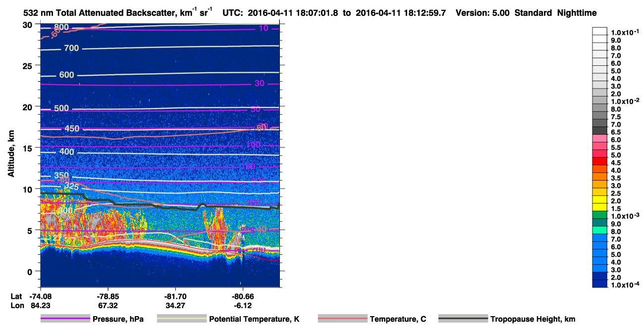Click the latitude value -78.85
The image size is (644, 330).
click(x=107, y=296)
